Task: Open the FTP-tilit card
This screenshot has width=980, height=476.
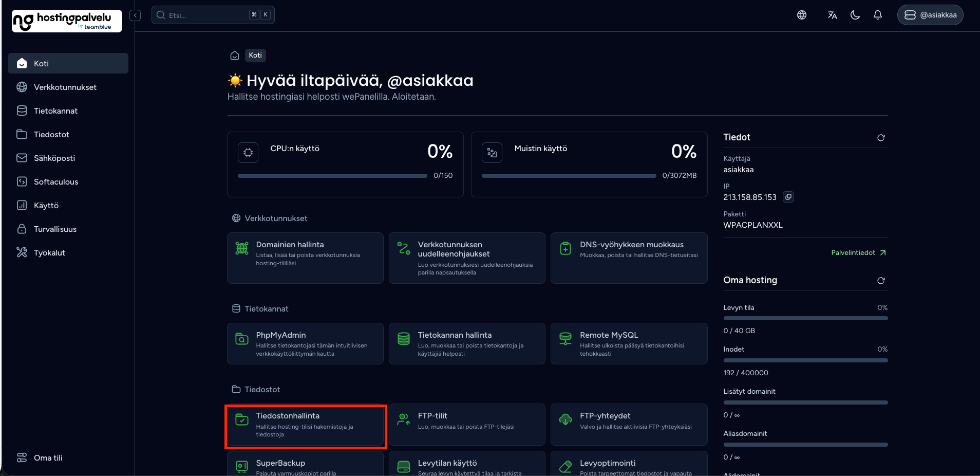Action: 467,425
